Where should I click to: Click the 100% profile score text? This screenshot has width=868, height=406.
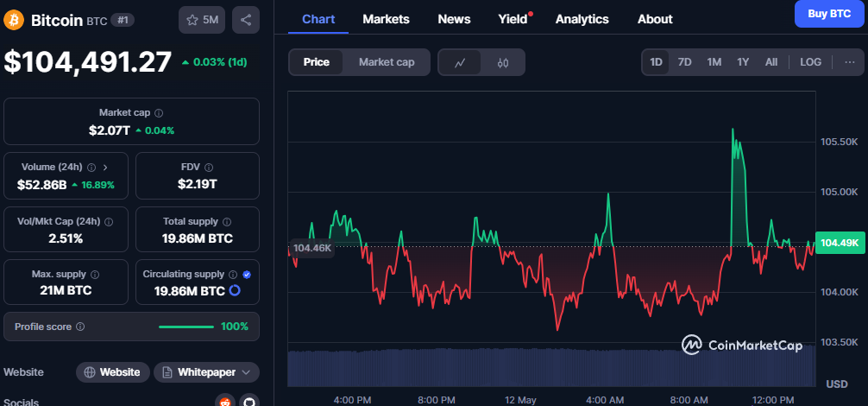235,327
